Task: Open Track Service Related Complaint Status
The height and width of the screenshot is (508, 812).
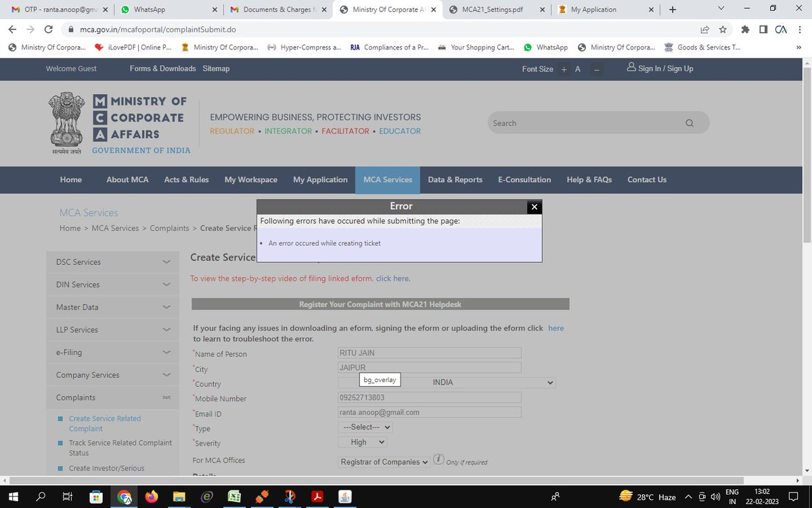Action: pos(120,448)
